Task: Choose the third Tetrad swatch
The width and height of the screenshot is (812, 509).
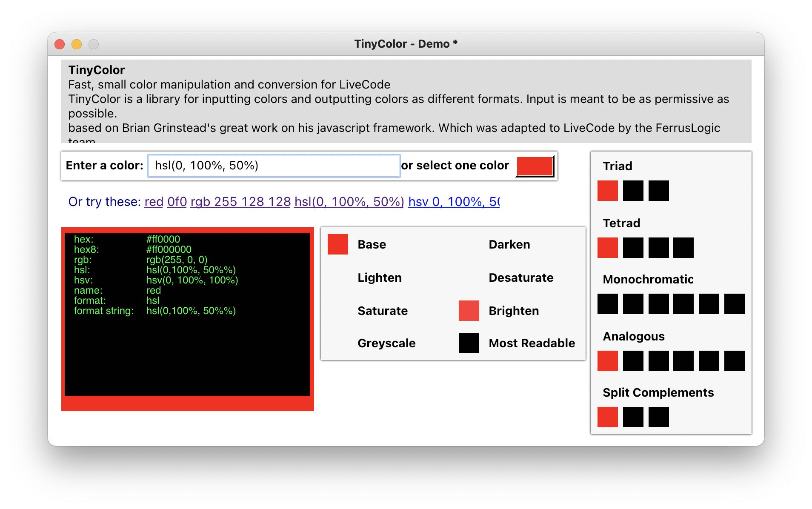Action: click(x=659, y=248)
